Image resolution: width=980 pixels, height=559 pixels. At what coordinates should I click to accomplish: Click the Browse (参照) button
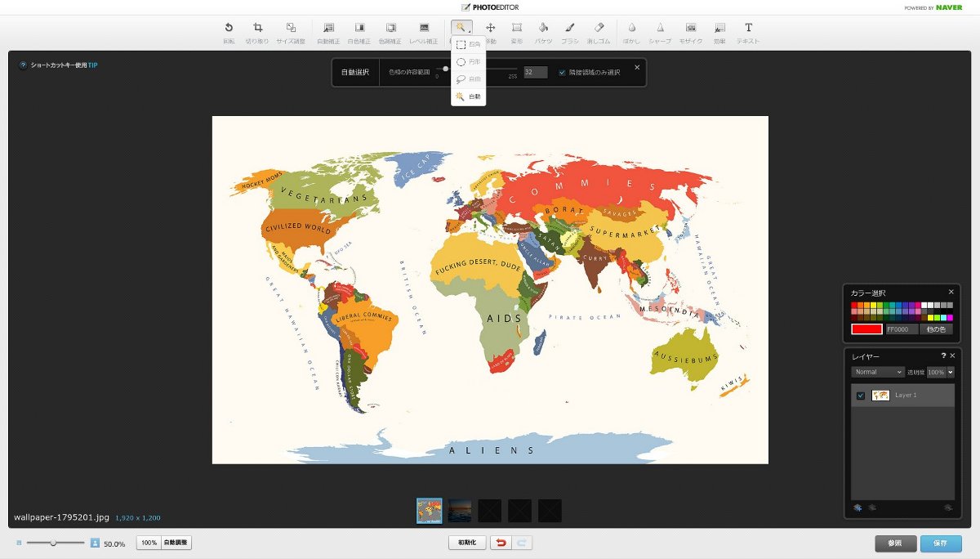(896, 543)
